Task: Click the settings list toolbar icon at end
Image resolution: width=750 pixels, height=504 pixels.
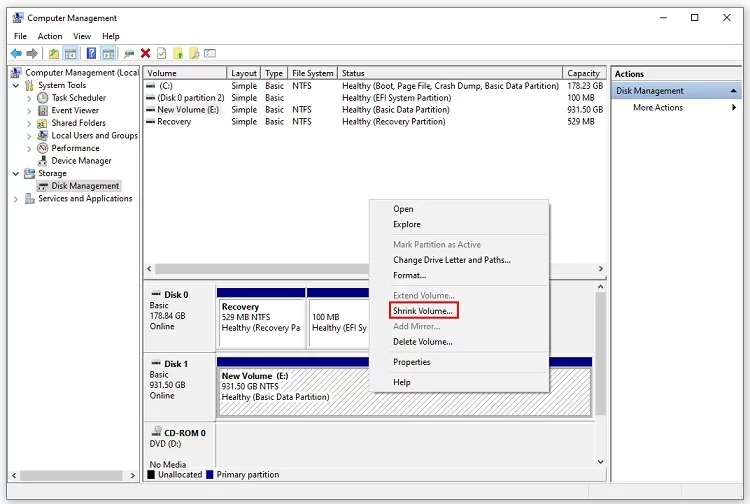Action: [210, 54]
